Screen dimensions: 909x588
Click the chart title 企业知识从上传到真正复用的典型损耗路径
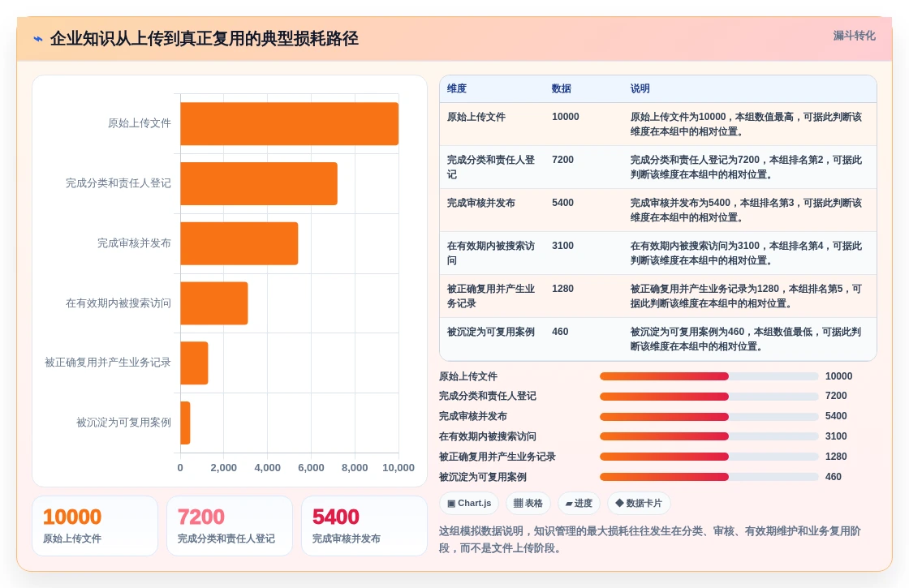click(204, 39)
